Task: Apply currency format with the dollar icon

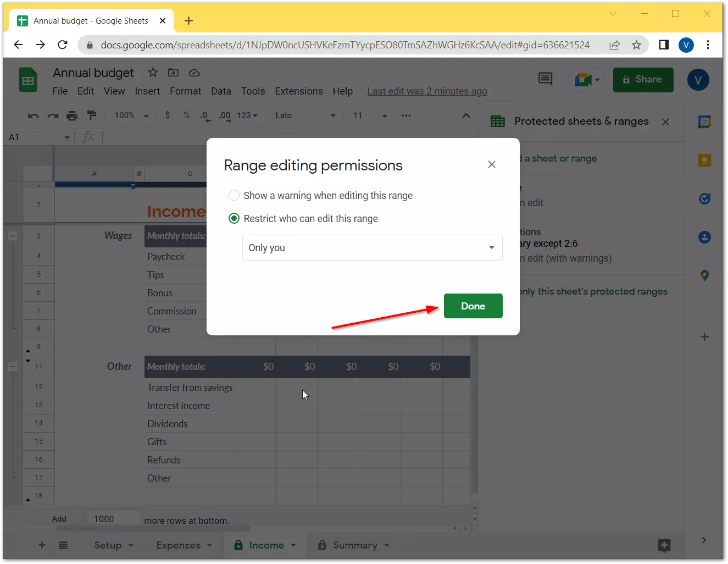Action: (167, 115)
